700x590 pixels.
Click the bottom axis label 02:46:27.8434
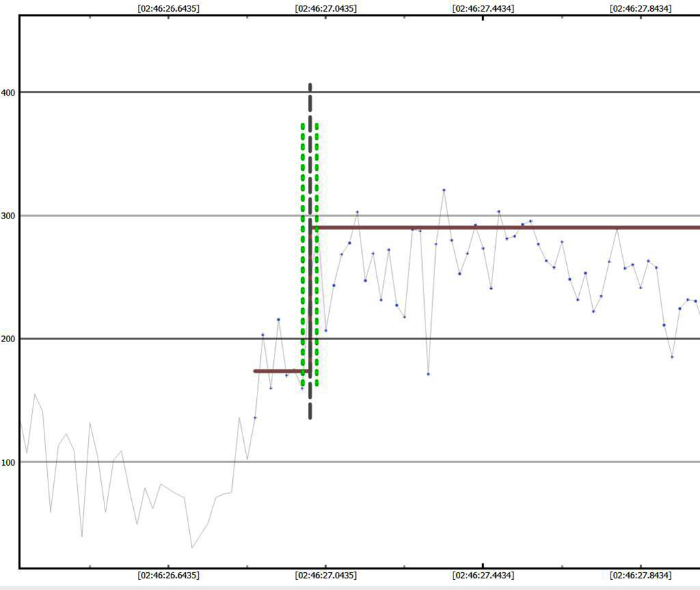641,576
